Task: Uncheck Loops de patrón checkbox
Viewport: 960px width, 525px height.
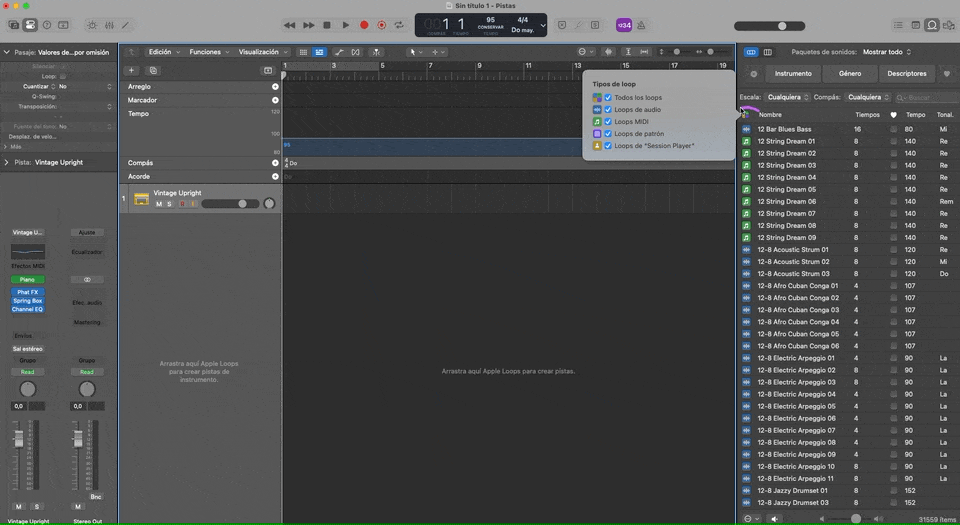Action: click(608, 133)
